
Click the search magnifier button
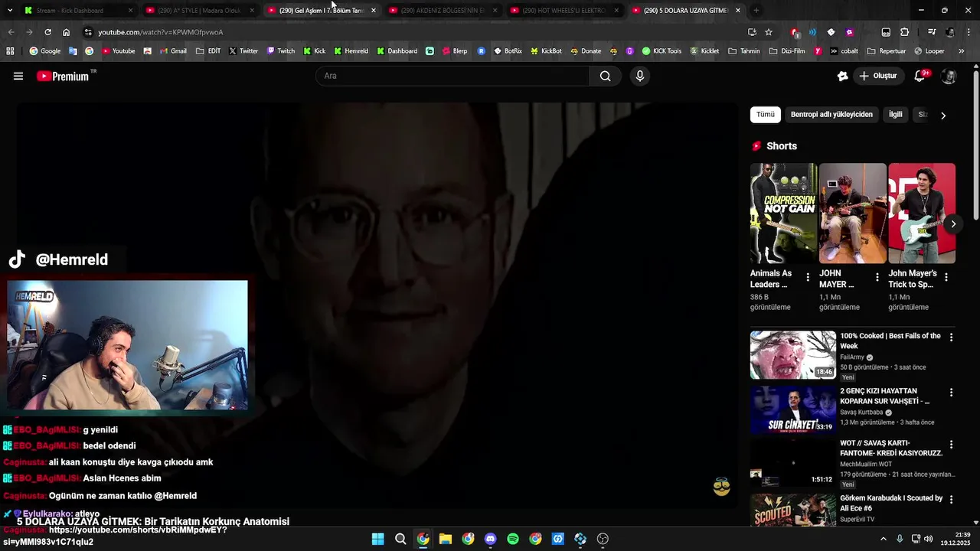[605, 76]
